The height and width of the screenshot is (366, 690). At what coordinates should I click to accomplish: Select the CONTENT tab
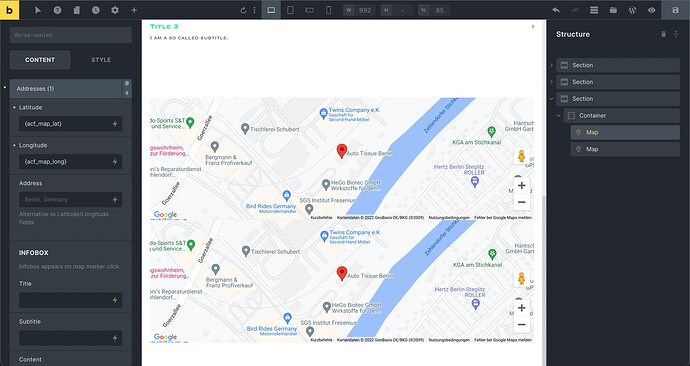pos(40,60)
